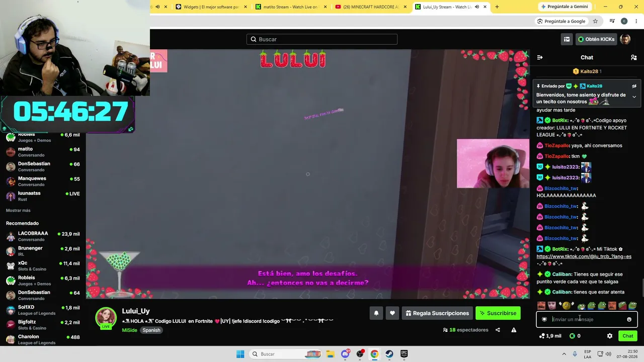
Task: Mute the Lului_Uy Stream tab audio
Action: (476, 7)
